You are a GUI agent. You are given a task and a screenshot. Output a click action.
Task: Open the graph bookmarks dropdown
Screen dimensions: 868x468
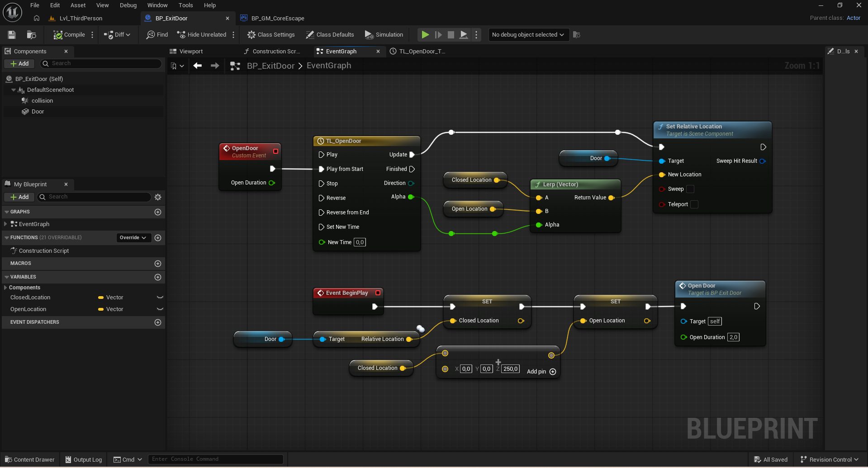coord(177,66)
